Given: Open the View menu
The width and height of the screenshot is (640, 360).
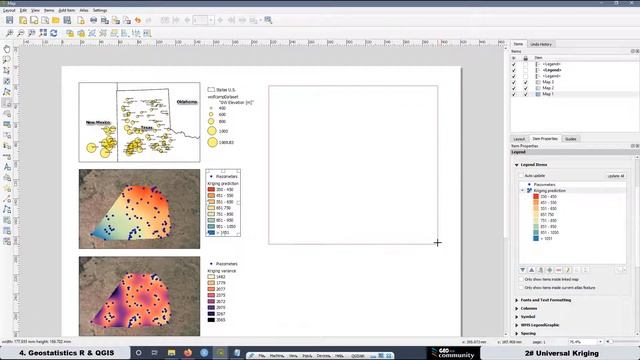Looking at the screenshot, I should click(x=36, y=10).
